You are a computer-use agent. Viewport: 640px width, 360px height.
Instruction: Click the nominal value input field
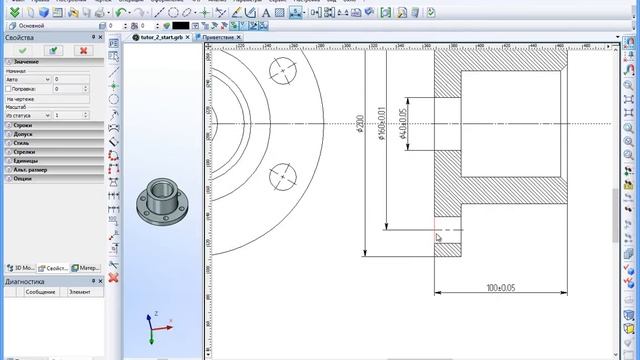tap(71, 79)
